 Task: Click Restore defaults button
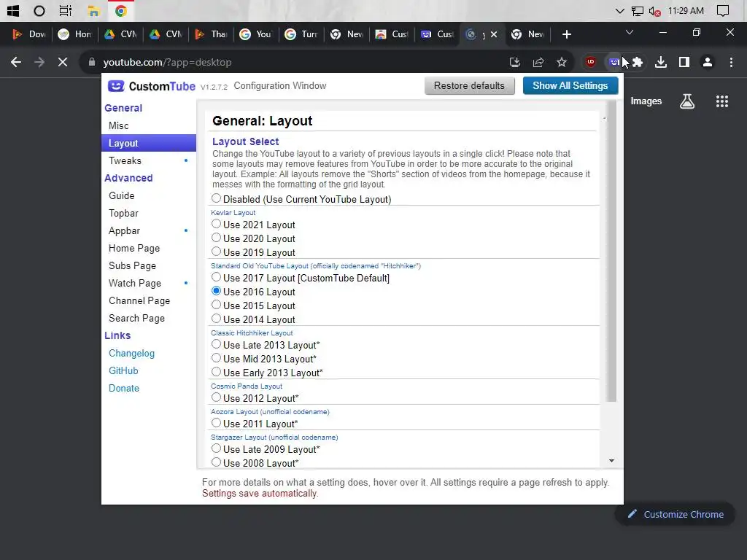469,86
